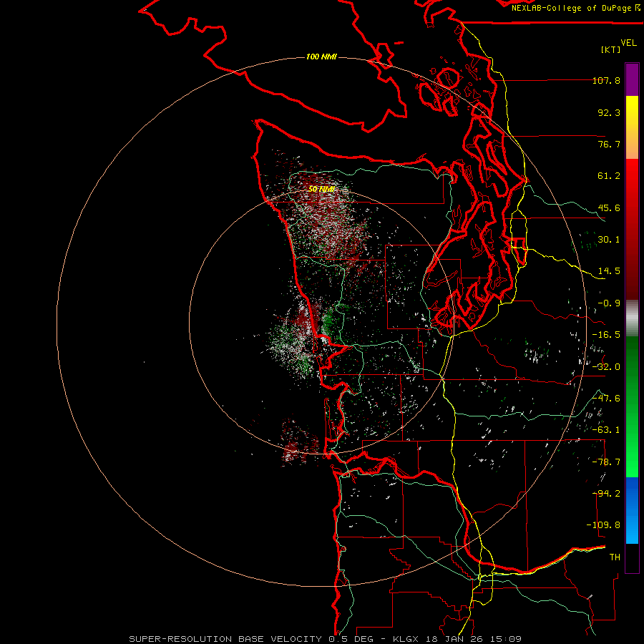Click the VEL legend title
Viewport: 644px width, 644px height.
pos(628,43)
